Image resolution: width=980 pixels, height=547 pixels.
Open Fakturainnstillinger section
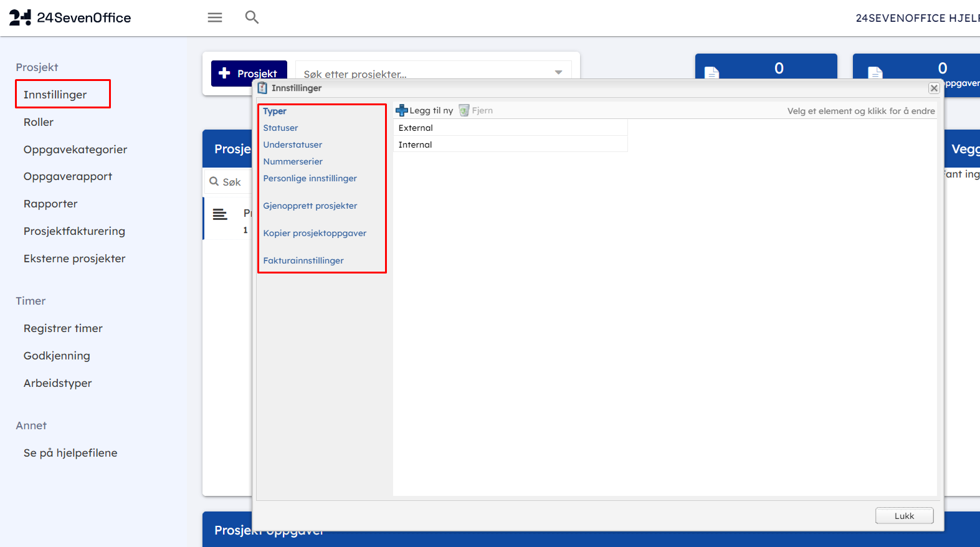[x=303, y=260]
